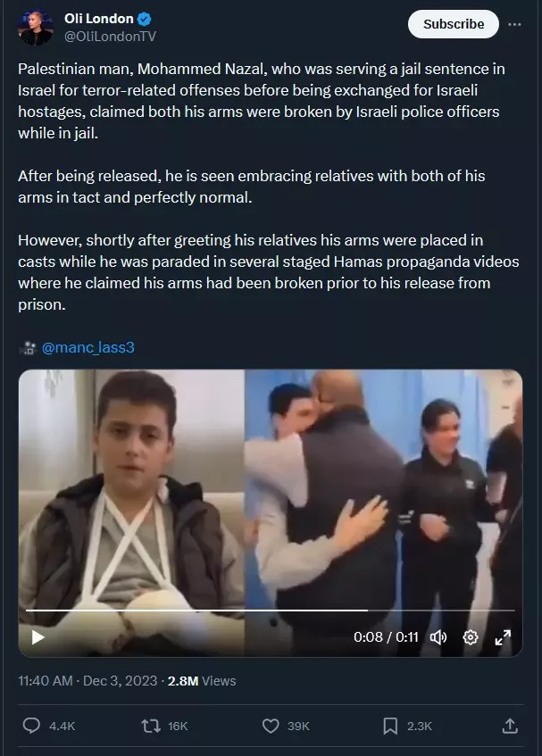The height and width of the screenshot is (756, 542).
Task: View the 2.8M Views analytics
Action: (x=202, y=681)
